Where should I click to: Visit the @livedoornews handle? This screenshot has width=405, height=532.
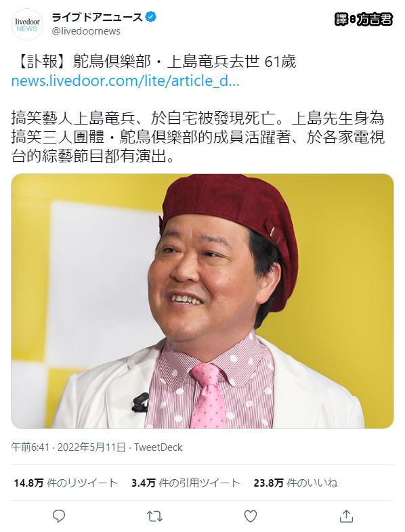pyautogui.click(x=86, y=31)
